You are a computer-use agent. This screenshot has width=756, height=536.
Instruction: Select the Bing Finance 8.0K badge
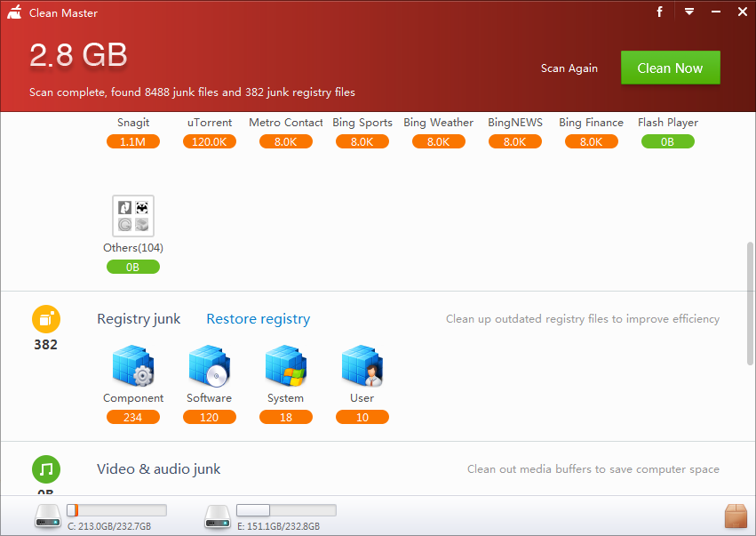591,141
